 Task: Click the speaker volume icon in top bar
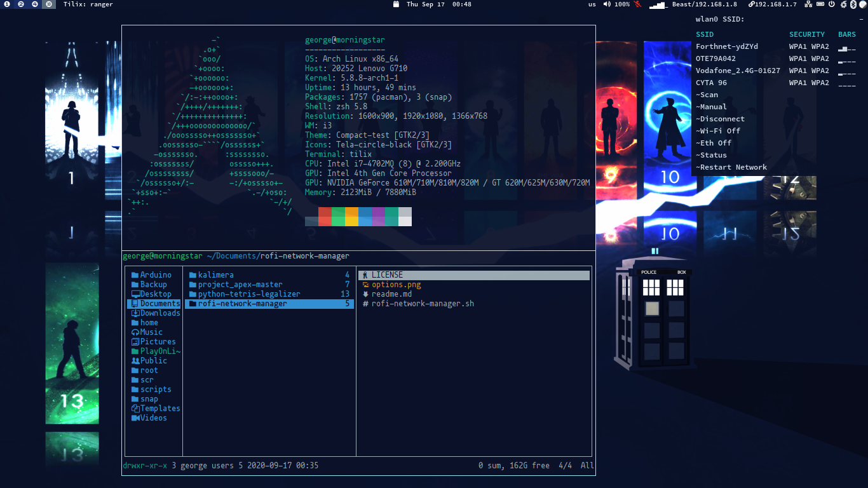pos(607,4)
